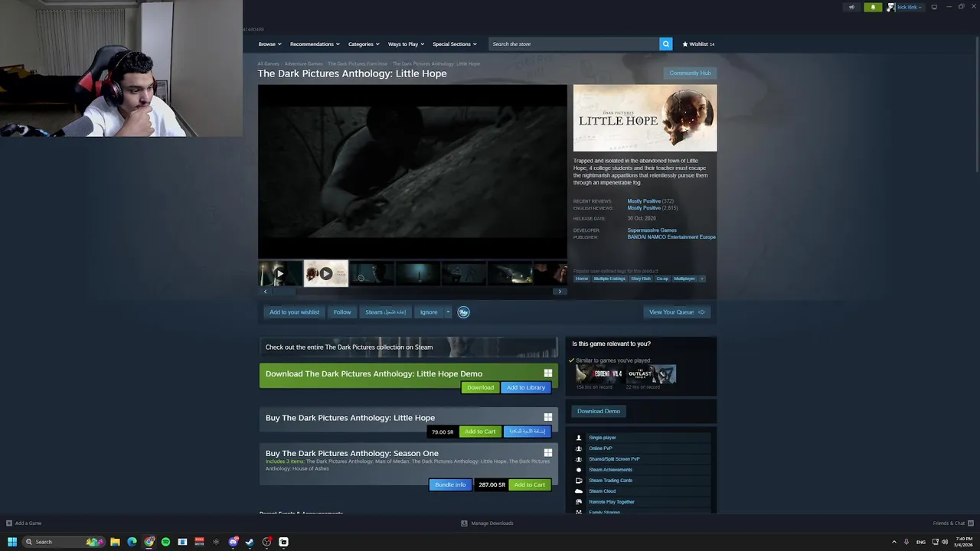Open Resident Evil 4 similar game thumbnail
The image size is (980, 551).
[x=599, y=373]
